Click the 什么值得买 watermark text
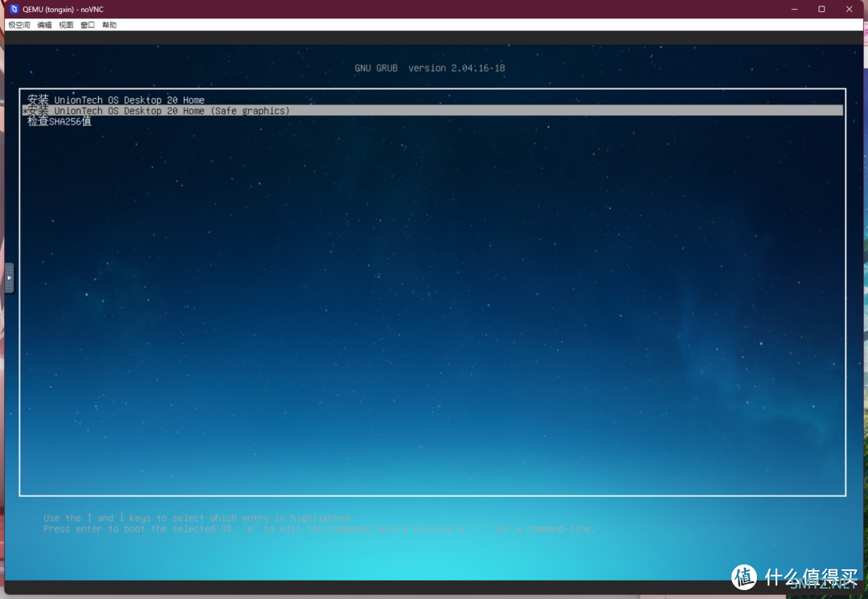This screenshot has height=599, width=868. (811, 577)
